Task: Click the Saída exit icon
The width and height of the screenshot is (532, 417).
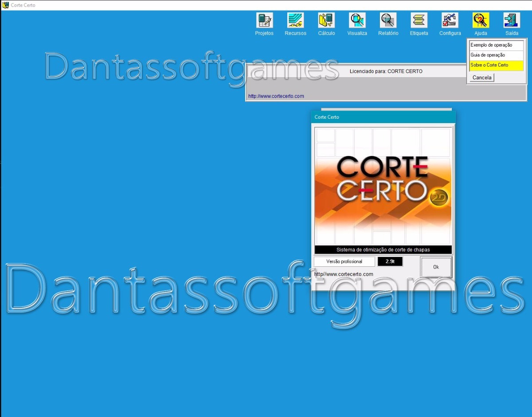Action: coord(512,20)
